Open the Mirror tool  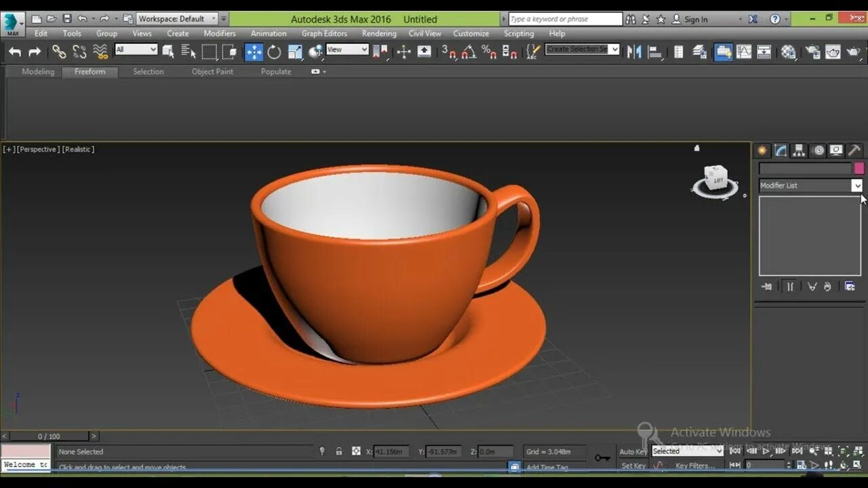tap(634, 52)
